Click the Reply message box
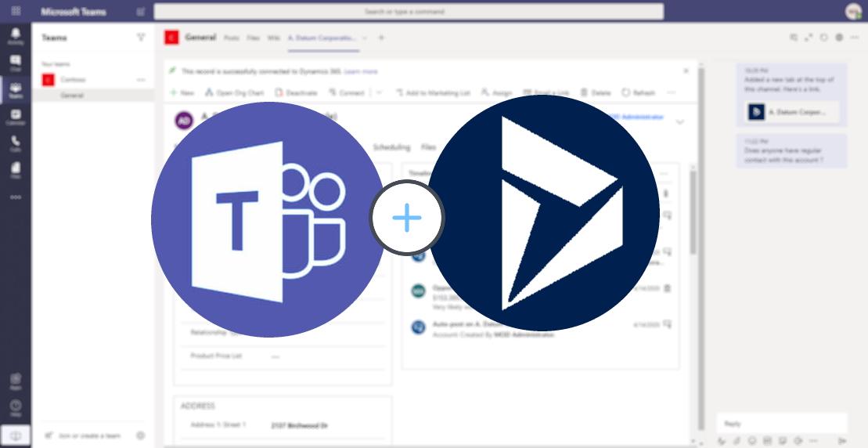 781,424
